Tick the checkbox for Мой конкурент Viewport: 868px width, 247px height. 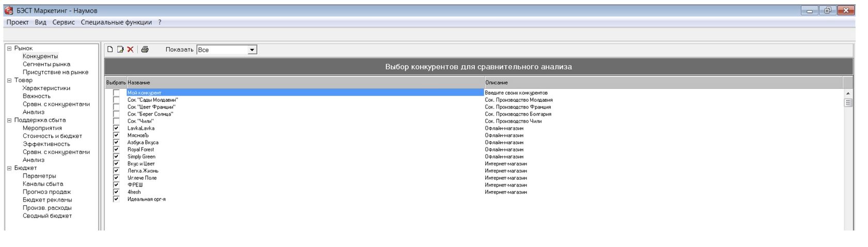coord(116,93)
